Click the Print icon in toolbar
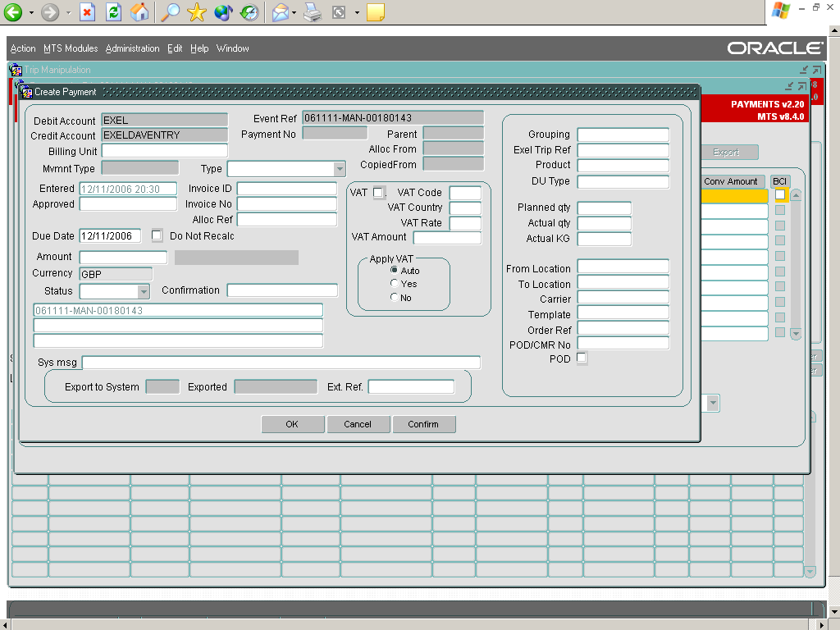 pos(313,11)
